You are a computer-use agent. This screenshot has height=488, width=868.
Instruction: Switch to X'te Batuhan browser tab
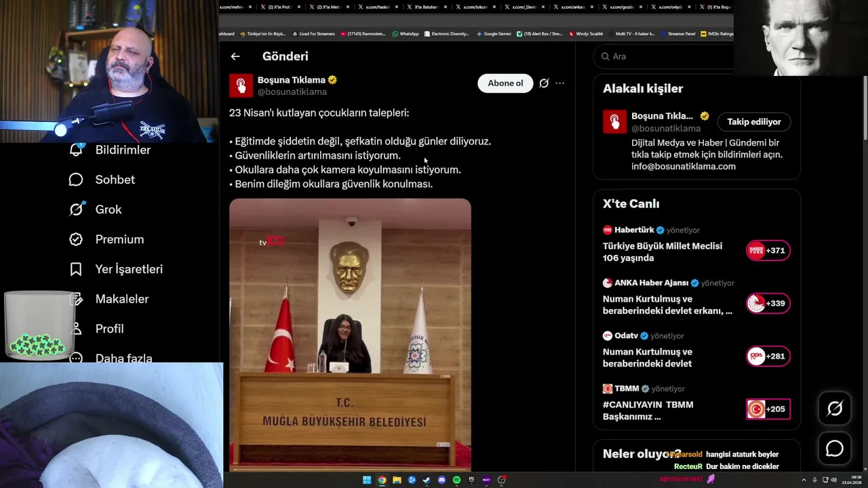pyautogui.click(x=426, y=7)
